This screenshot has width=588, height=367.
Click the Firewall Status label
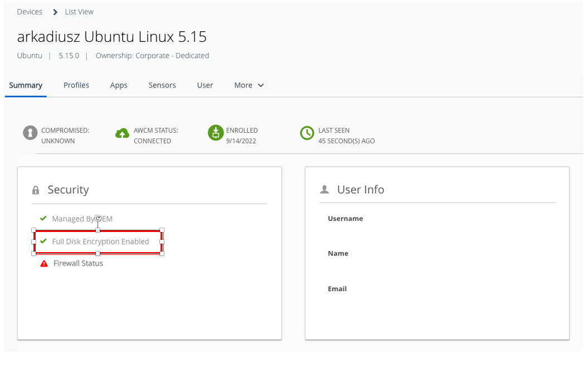[78, 263]
